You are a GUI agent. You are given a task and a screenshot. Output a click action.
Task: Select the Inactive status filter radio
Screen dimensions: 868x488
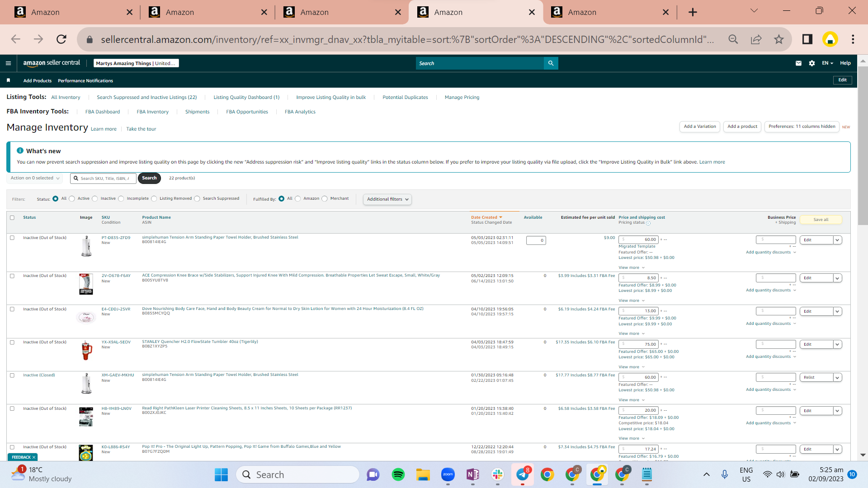tap(95, 199)
